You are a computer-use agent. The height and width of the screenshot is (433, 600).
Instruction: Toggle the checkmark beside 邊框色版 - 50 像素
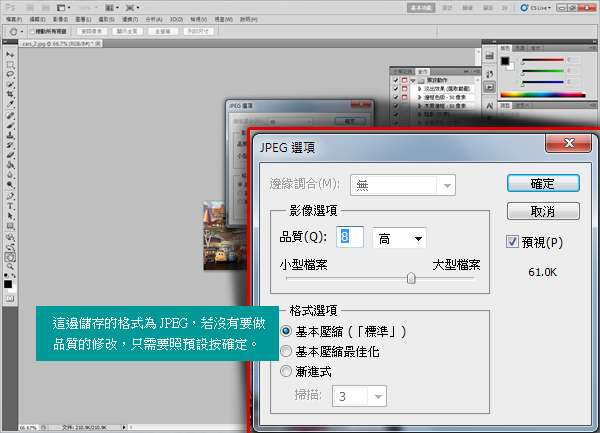[396, 98]
